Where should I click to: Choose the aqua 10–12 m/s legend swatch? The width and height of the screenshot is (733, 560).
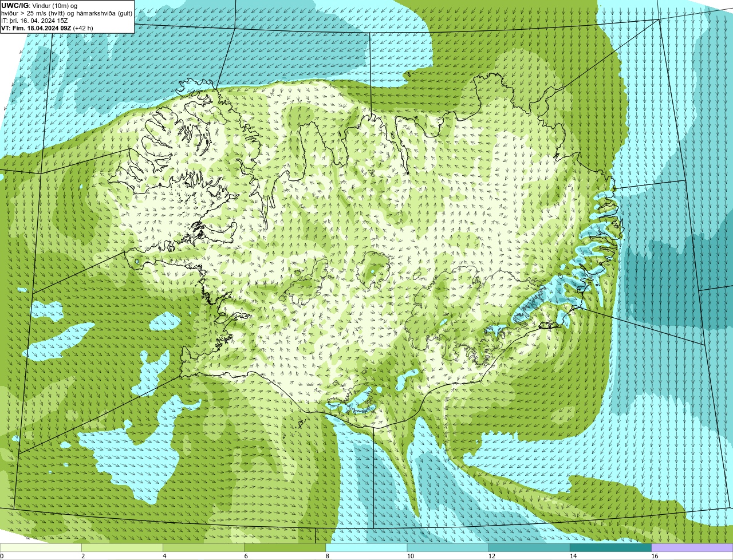pyautogui.click(x=448, y=547)
